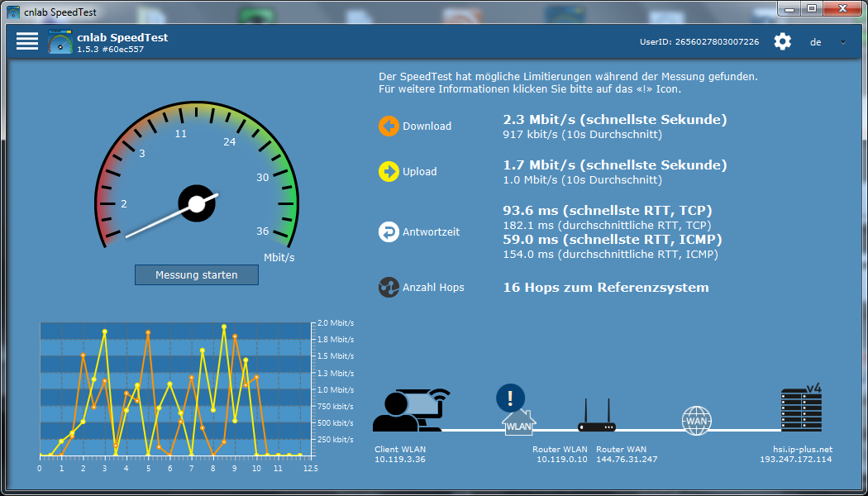This screenshot has width=868, height=496.
Task: Click the "1.7 Mbit/s (schnellste Sekunde)" value
Action: pyautogui.click(x=614, y=165)
